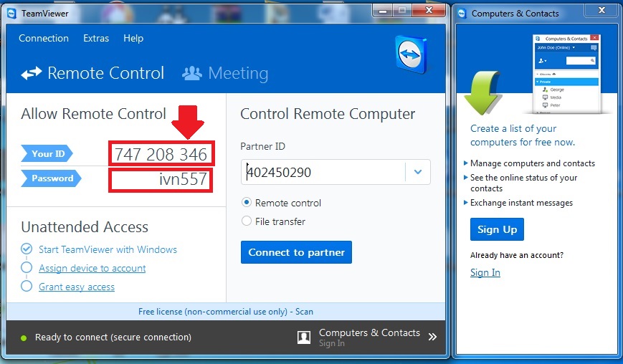623x364 pixels.
Task: Click the TeamViewer logo in blue header
Action: tap(411, 54)
